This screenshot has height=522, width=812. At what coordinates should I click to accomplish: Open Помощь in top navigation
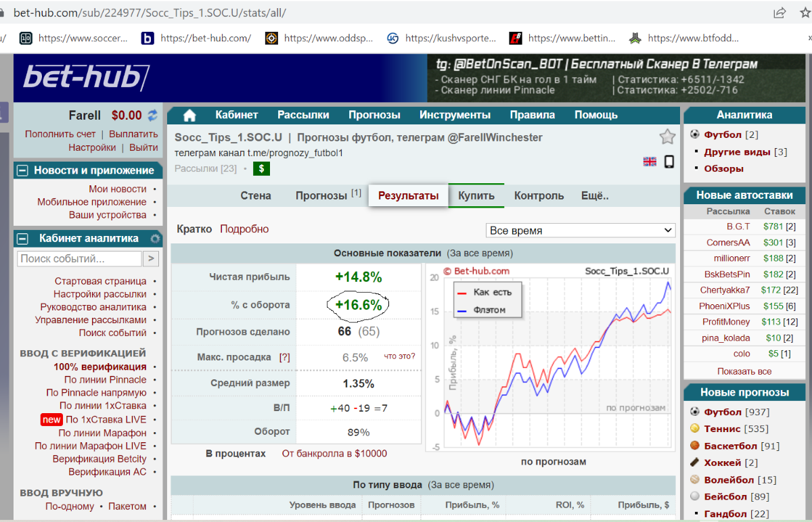[x=596, y=115]
